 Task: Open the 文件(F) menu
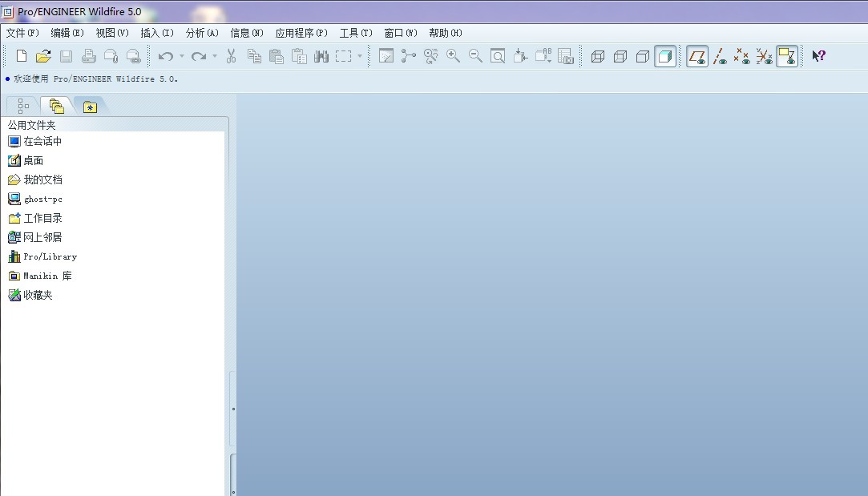point(22,33)
